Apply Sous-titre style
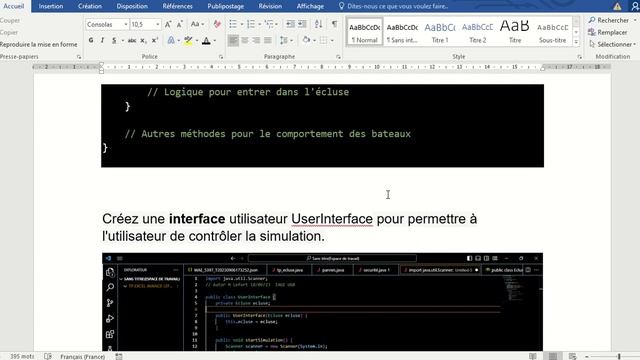This screenshot has width=640, height=360. click(552, 32)
